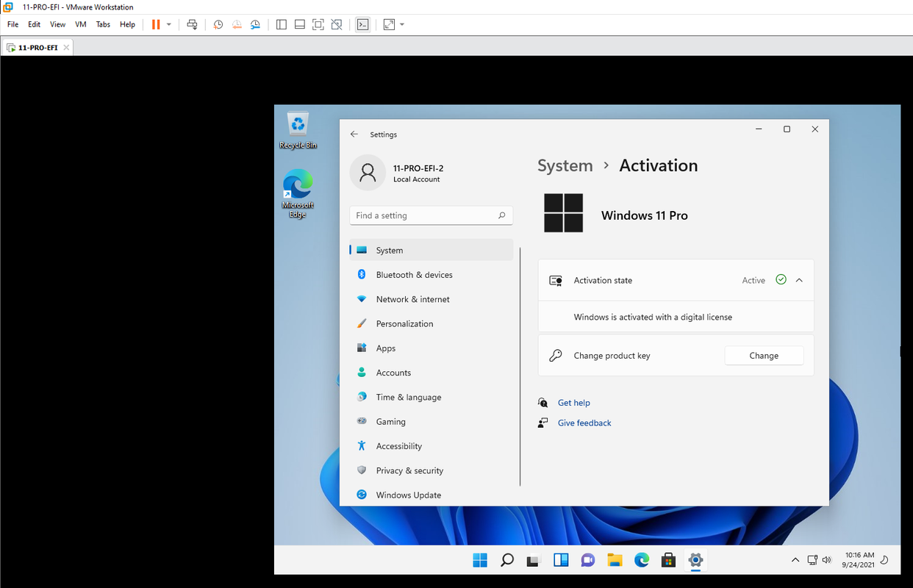Open the clock showing 10:16 AM
Screen dimensions: 913x588
click(x=859, y=560)
